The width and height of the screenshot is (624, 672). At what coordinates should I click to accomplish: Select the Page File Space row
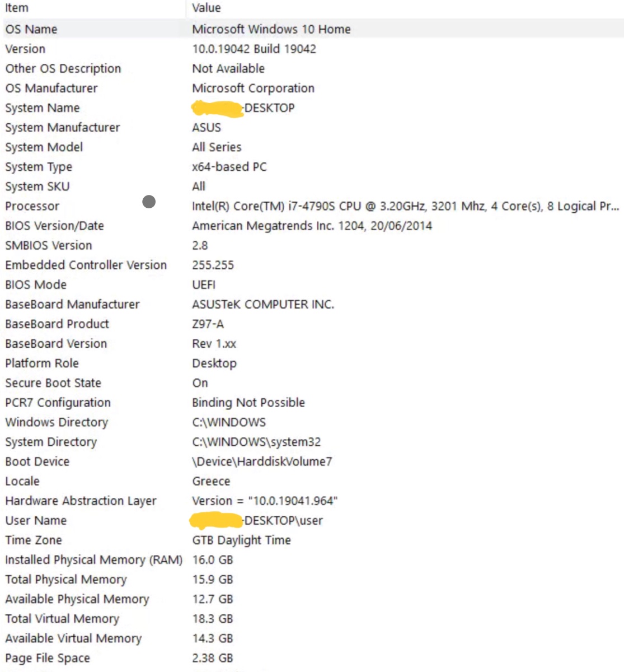click(x=48, y=658)
